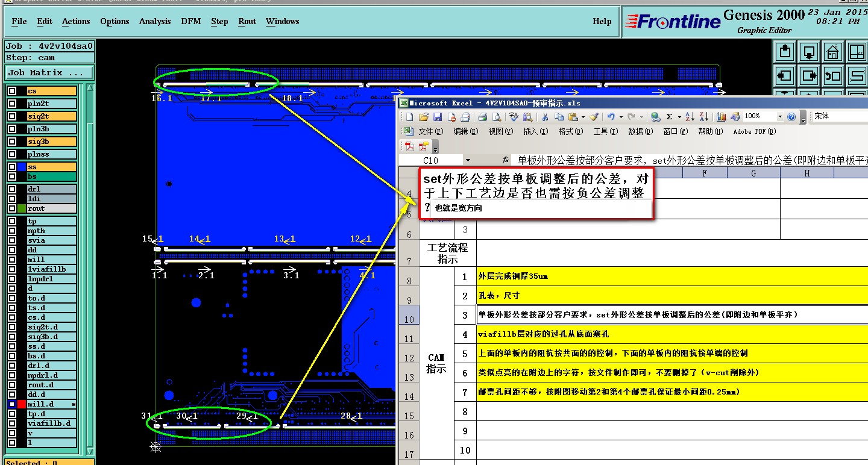The image size is (868, 465).
Task: Click the XY zoom area icon in Genesis
Action: coord(857,52)
